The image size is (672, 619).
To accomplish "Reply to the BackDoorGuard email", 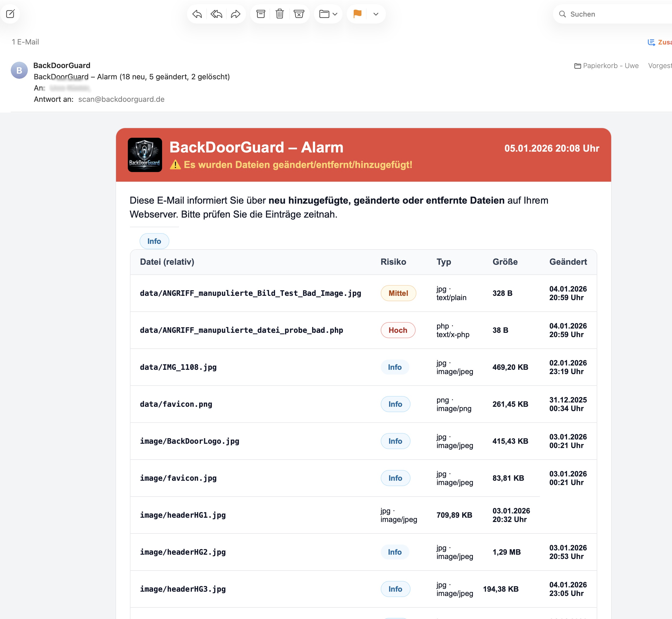I will pos(197,14).
